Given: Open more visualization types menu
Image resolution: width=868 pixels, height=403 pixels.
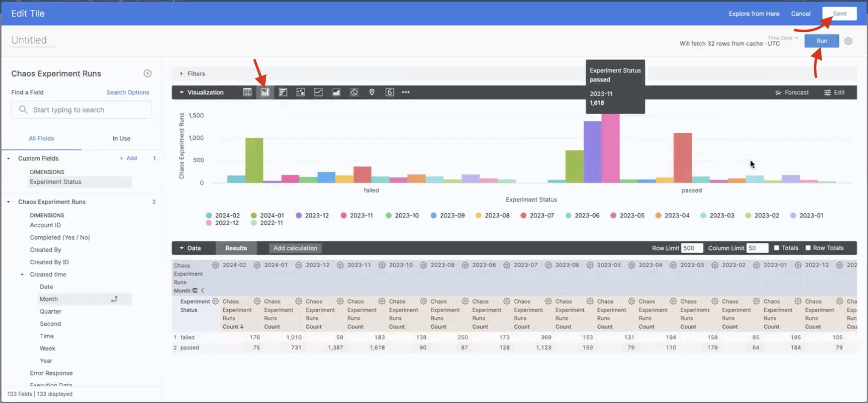Looking at the screenshot, I should 406,92.
